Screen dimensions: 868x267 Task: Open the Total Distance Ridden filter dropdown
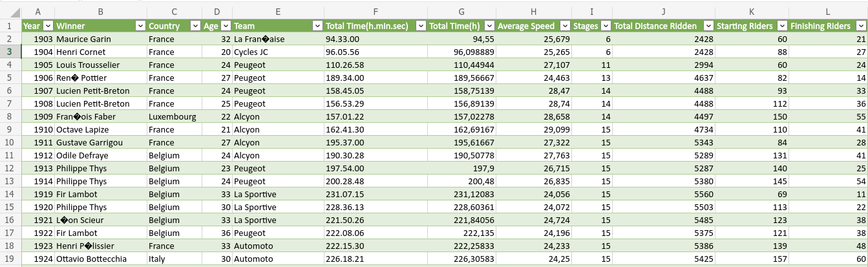[707, 26]
